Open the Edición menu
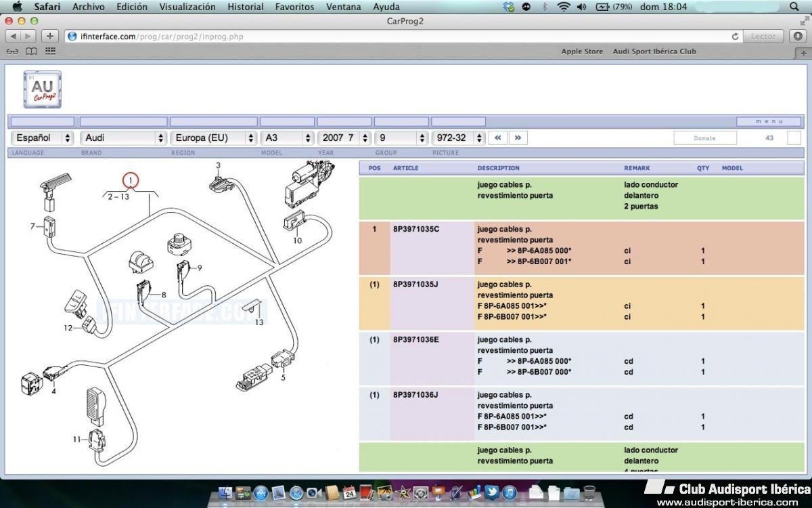This screenshot has height=508, width=812. coord(132,7)
